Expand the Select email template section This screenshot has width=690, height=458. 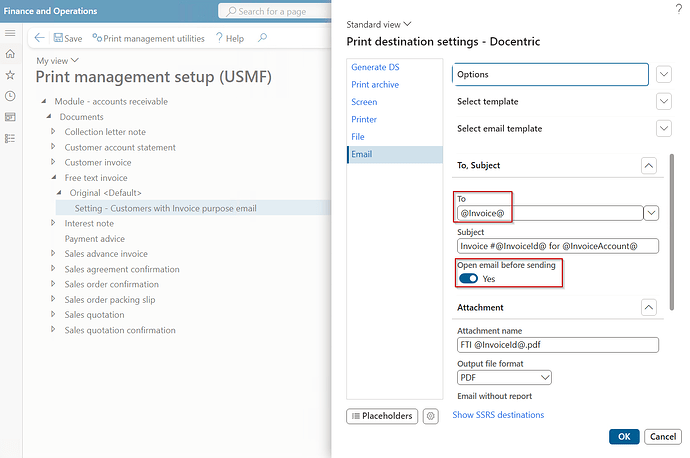pos(664,129)
